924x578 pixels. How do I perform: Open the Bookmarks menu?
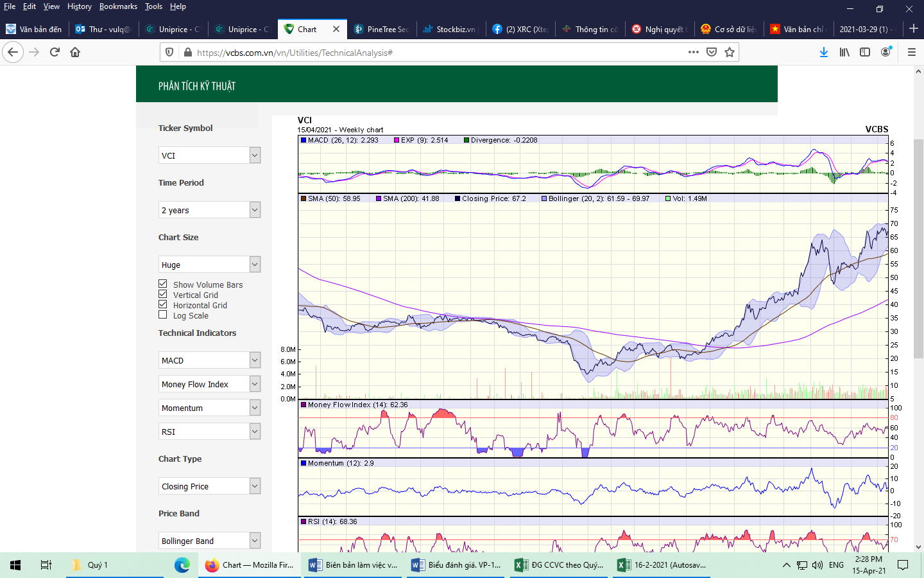click(x=118, y=6)
